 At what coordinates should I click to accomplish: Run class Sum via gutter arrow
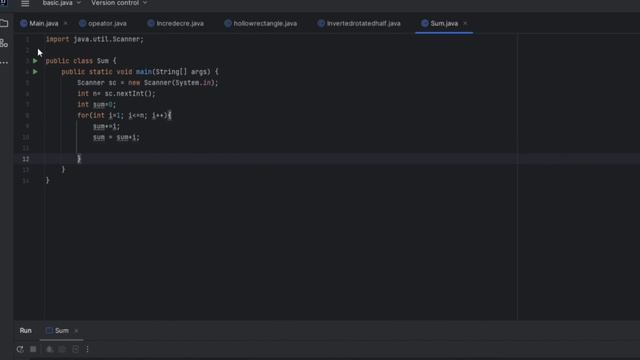(x=35, y=61)
